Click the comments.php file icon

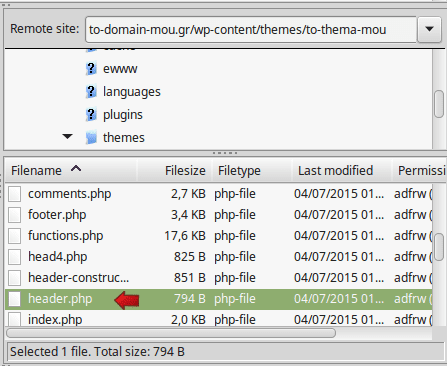15,194
